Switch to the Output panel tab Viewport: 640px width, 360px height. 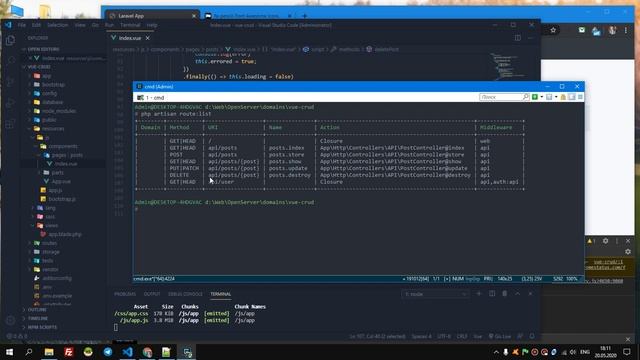(x=152, y=294)
